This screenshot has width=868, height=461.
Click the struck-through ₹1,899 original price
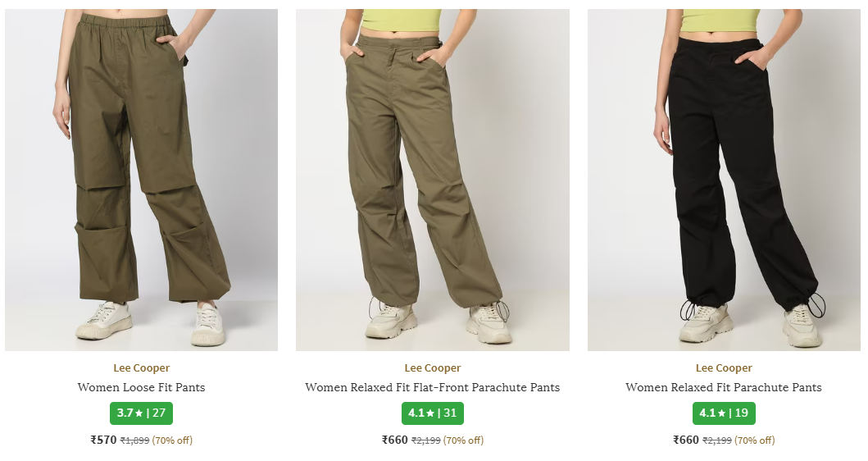(x=134, y=440)
